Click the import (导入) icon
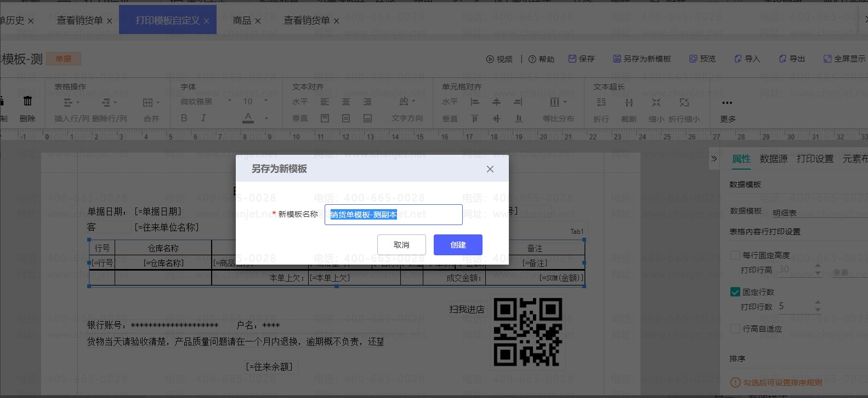 click(738, 59)
